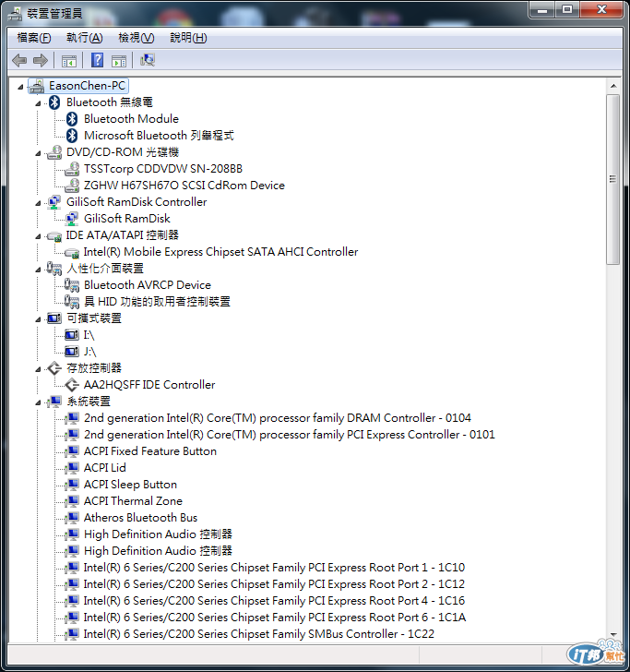This screenshot has height=672, width=630.
Task: Select PCI Express Root Port 4 - 1C16
Action: tap(274, 601)
